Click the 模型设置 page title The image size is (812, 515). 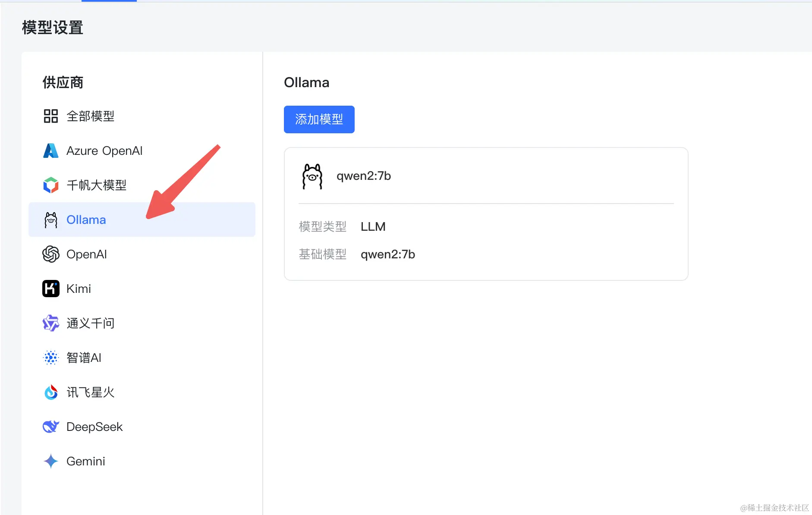point(53,28)
